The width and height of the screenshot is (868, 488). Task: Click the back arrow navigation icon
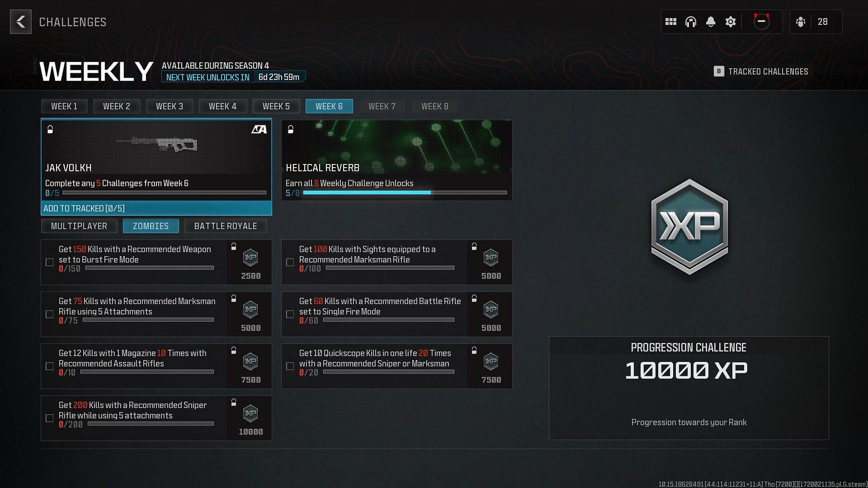21,21
